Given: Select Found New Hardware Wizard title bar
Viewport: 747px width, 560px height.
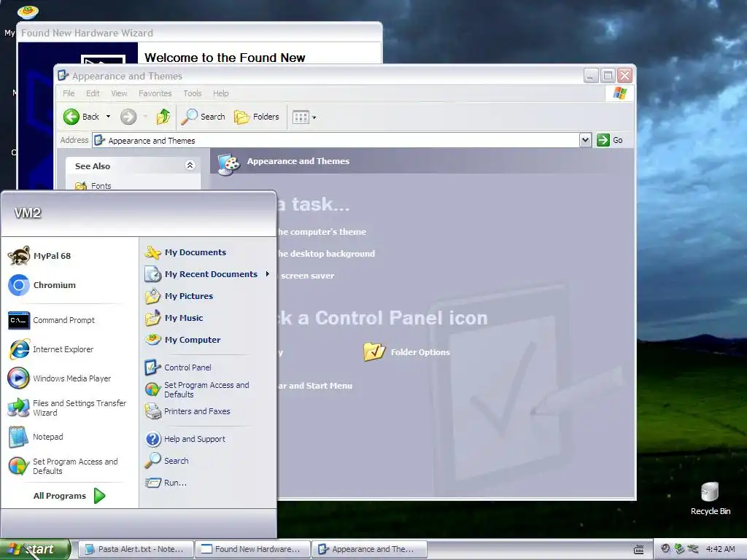Looking at the screenshot, I should 199,33.
